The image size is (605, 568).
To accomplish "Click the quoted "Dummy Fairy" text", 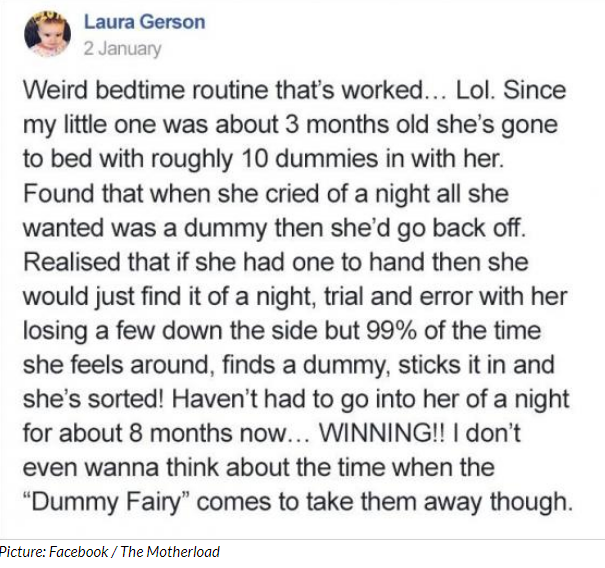I will pos(105,502).
